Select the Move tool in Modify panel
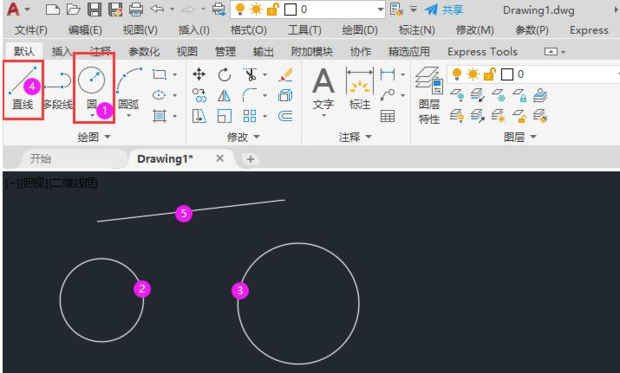Viewport: 620px width, 373px height. [199, 74]
